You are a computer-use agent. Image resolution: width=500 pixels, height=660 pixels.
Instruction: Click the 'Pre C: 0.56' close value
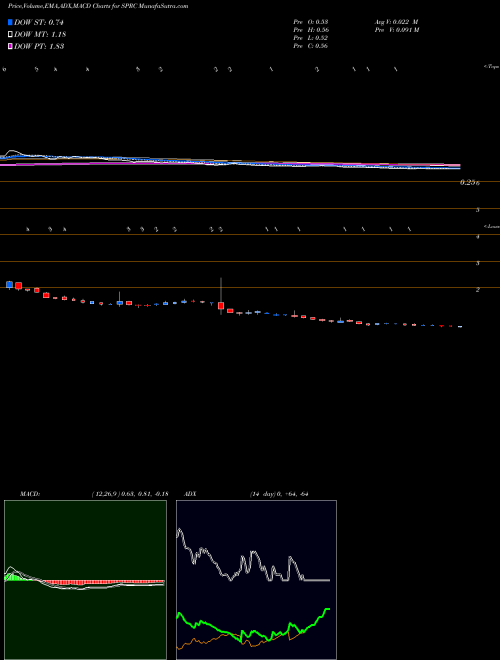click(x=311, y=46)
